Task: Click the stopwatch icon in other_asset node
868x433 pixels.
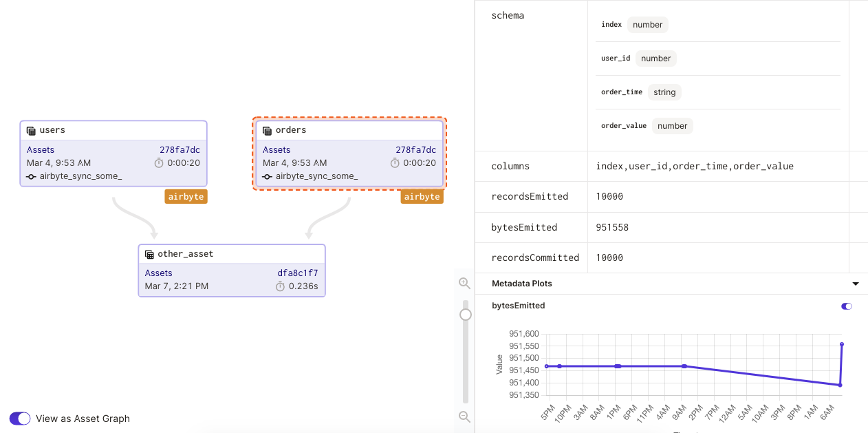Action: point(280,286)
